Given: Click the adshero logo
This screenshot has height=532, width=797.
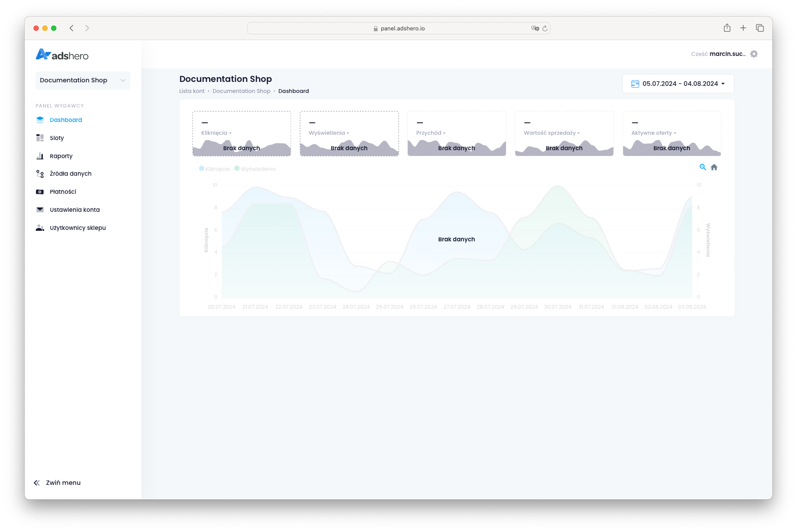Looking at the screenshot, I should pyautogui.click(x=62, y=55).
